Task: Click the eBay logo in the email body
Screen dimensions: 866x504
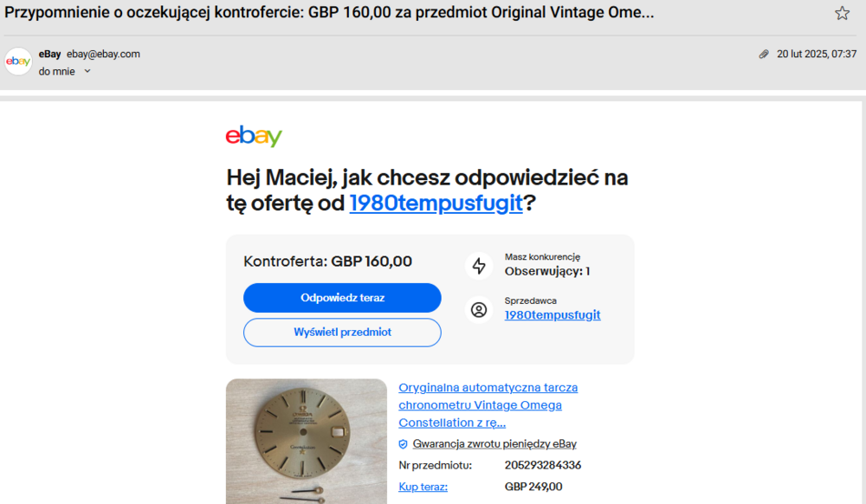Action: pyautogui.click(x=254, y=137)
